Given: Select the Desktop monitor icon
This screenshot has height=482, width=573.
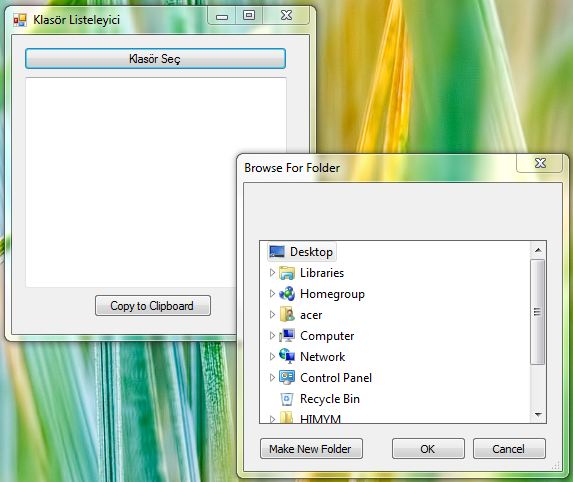Looking at the screenshot, I should click(x=277, y=252).
